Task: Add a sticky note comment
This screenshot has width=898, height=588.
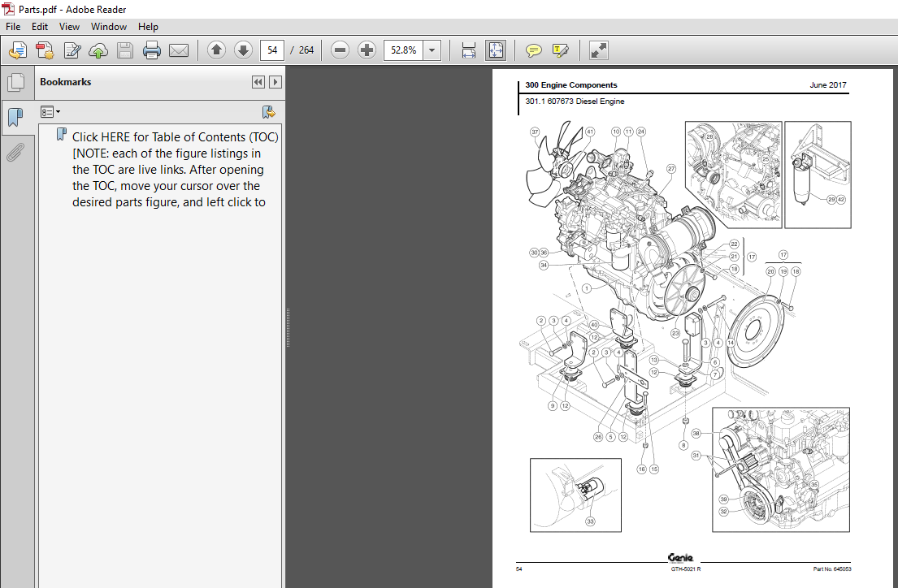Action: coord(533,51)
